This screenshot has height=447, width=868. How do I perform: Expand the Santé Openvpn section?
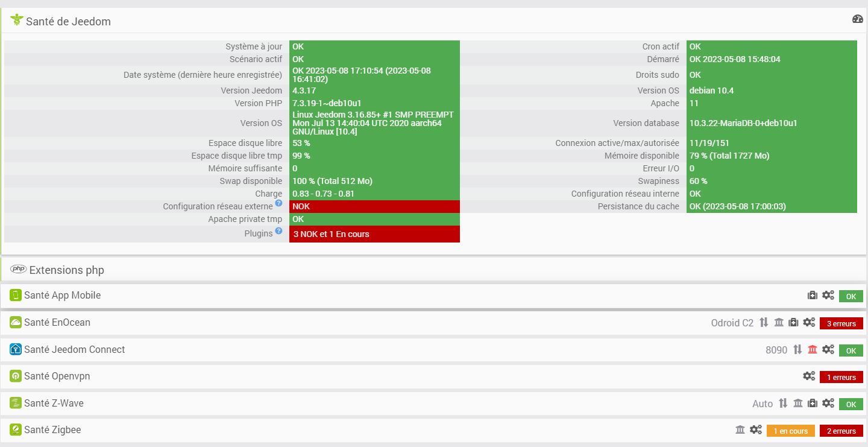coord(57,376)
